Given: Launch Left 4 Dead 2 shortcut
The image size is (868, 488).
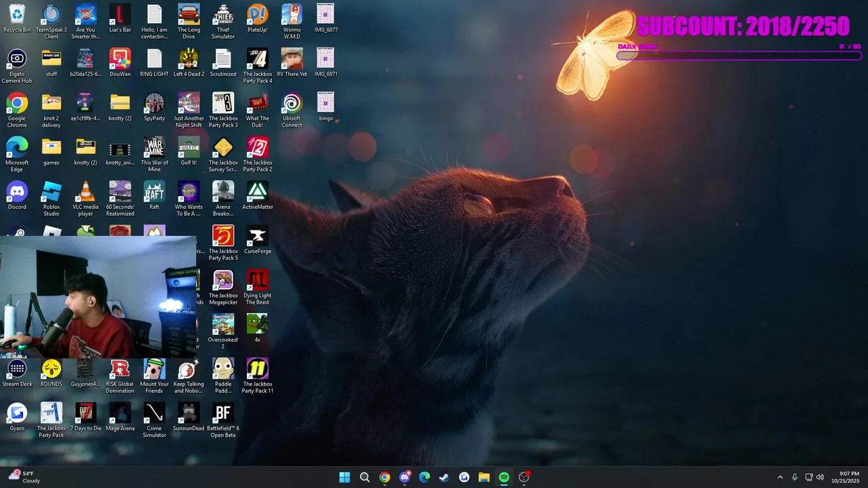Looking at the screenshot, I should click(189, 63).
